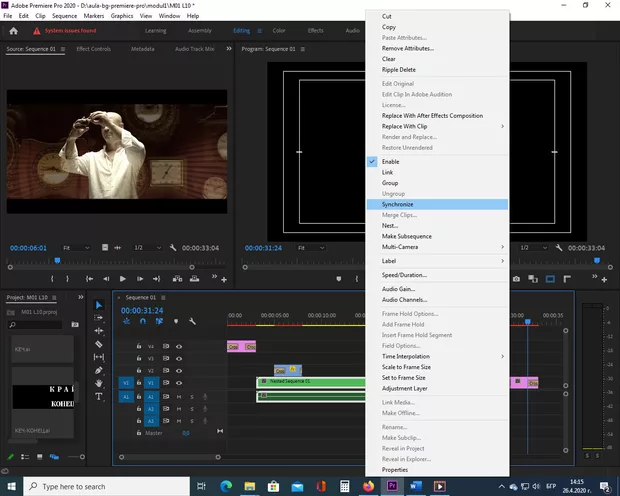Toggle lock on video track V2
620x496 pixels.
[x=139, y=370]
